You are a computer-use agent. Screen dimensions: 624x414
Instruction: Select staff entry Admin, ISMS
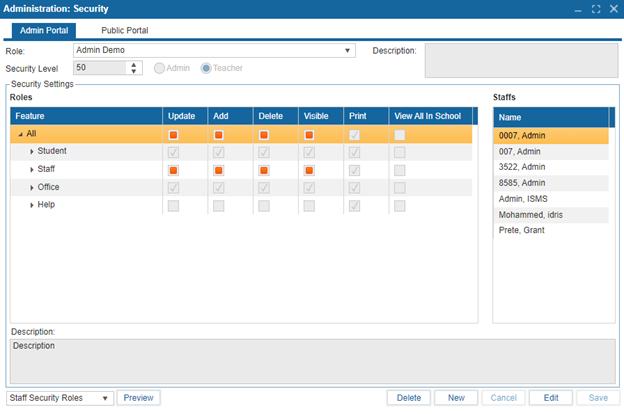click(551, 199)
